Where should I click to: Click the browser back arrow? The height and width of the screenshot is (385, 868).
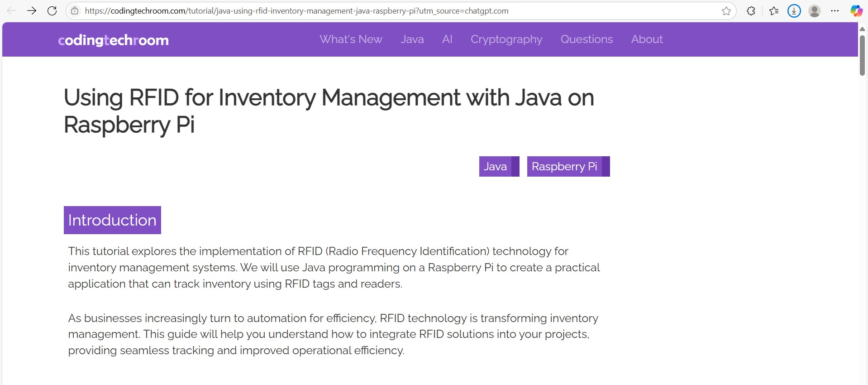coord(11,11)
